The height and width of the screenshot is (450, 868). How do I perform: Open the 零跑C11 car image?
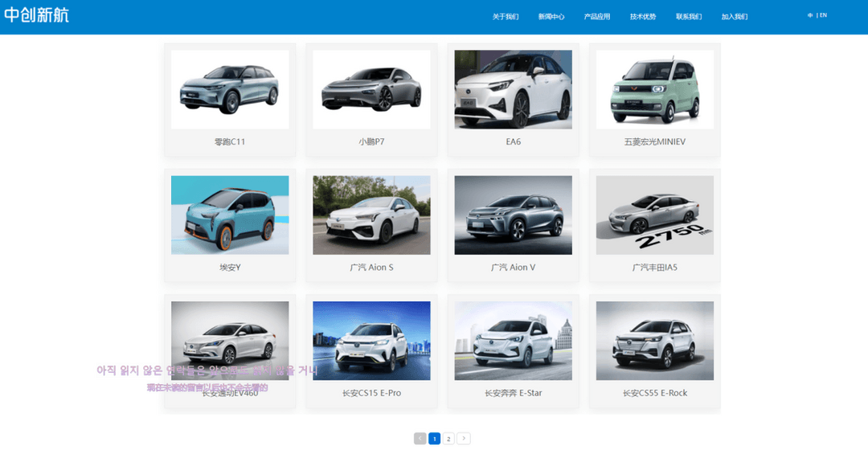230,90
